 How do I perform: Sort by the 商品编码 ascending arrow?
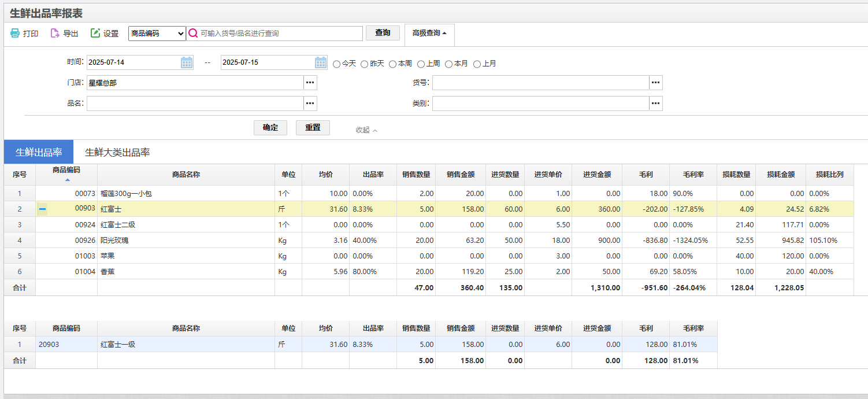66,180
